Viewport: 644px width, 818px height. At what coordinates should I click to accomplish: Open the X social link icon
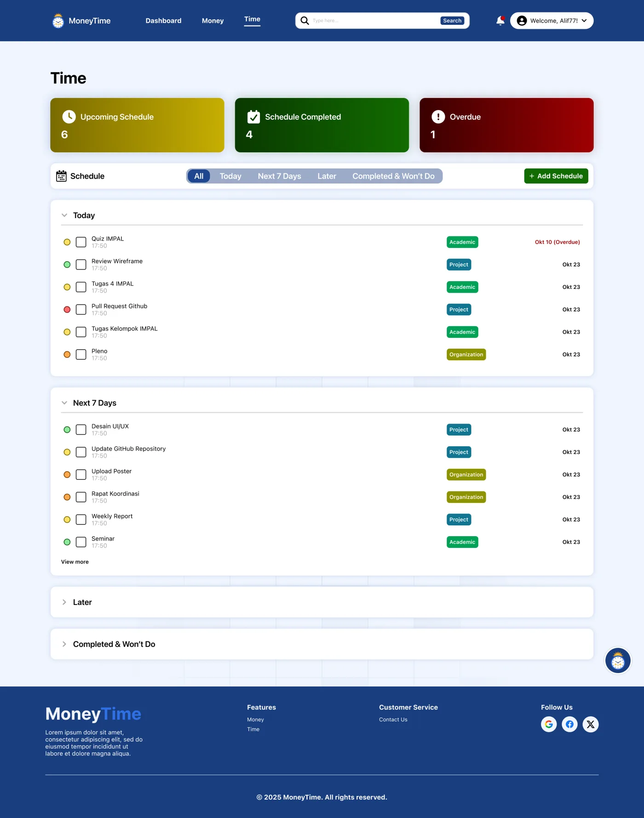tap(591, 725)
